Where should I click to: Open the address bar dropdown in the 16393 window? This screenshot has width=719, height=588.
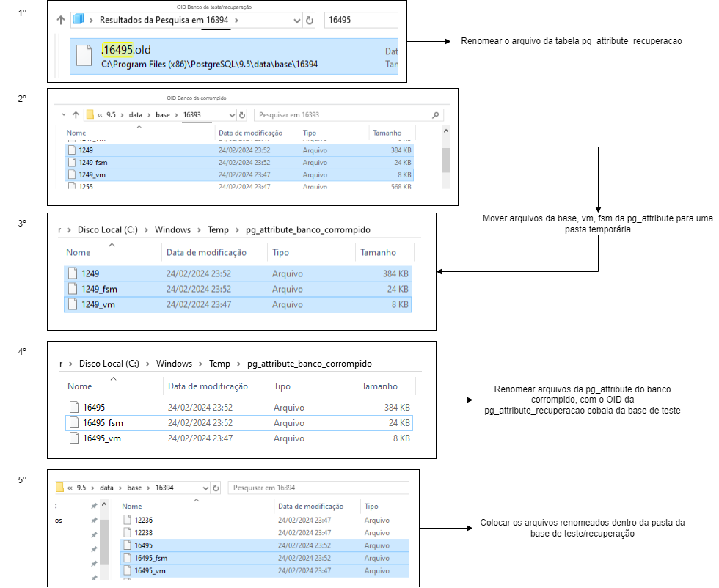click(x=232, y=114)
